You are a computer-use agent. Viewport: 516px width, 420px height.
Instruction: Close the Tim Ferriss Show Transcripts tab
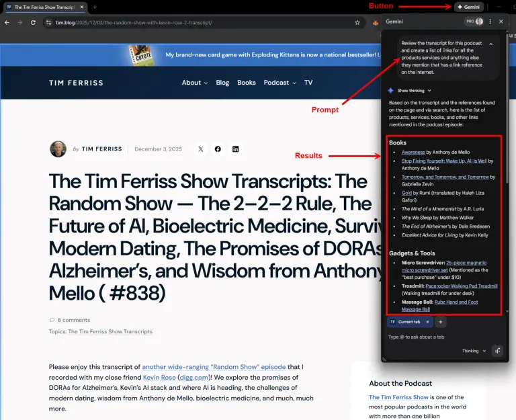coord(81,7)
